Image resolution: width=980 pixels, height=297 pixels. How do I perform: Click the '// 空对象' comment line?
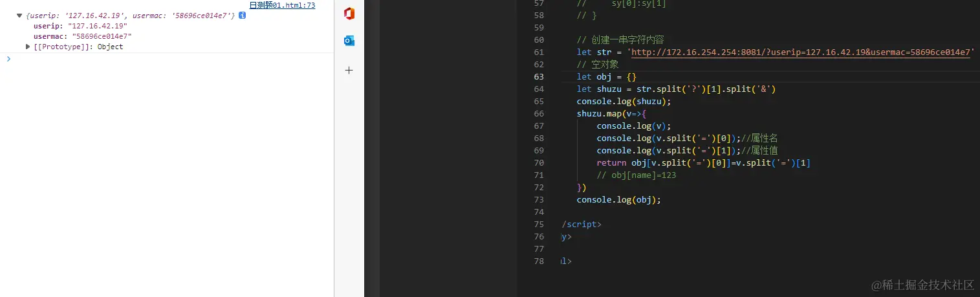point(598,65)
